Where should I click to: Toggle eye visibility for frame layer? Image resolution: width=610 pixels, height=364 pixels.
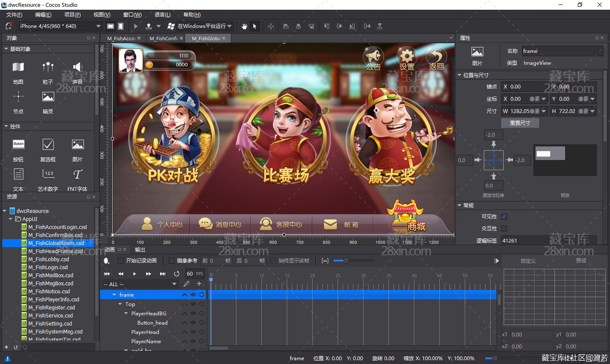[193, 294]
